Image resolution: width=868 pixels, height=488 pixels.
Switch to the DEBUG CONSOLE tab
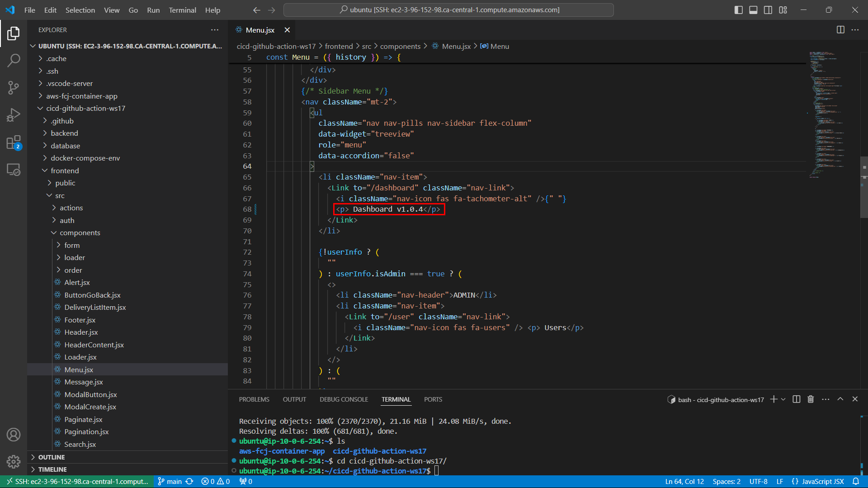click(344, 399)
